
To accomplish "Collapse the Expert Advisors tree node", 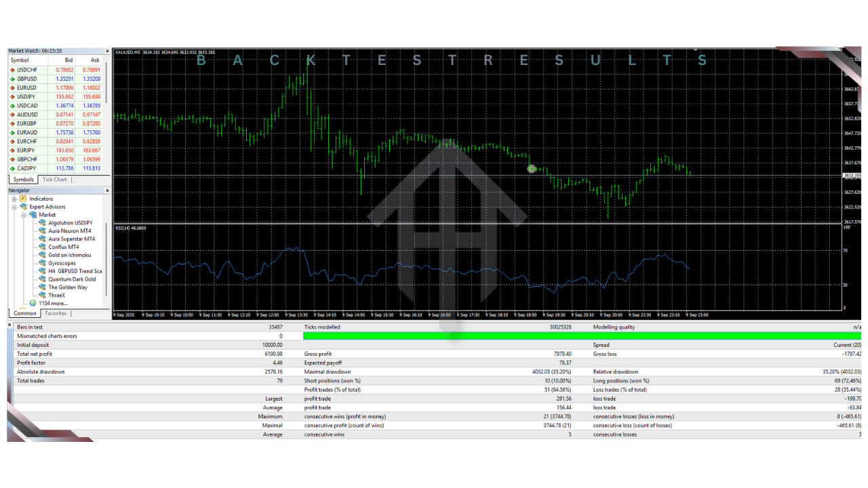I will tap(14, 207).
